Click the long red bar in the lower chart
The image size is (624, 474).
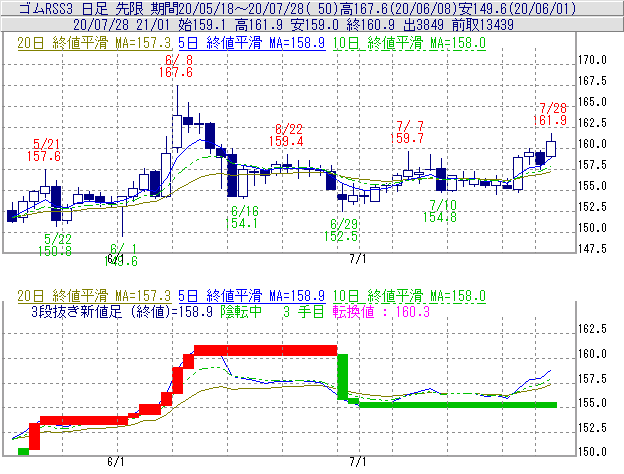pos(265,351)
